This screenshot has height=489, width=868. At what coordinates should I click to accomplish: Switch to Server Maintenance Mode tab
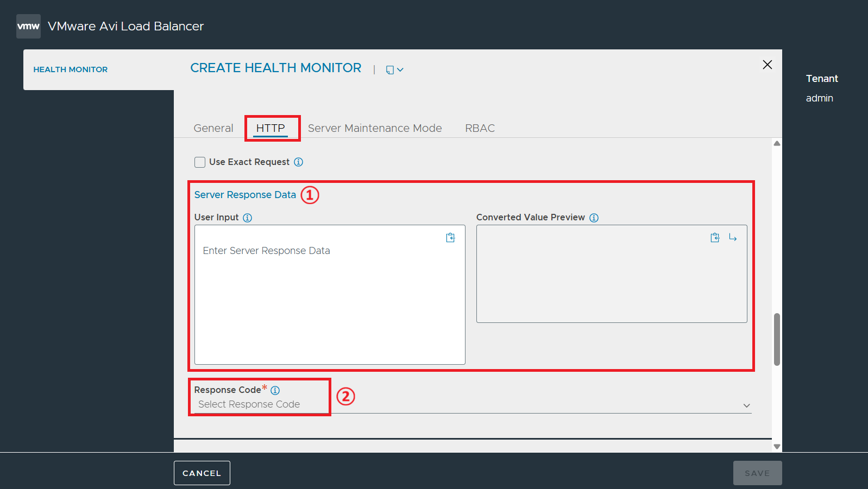pyautogui.click(x=375, y=128)
